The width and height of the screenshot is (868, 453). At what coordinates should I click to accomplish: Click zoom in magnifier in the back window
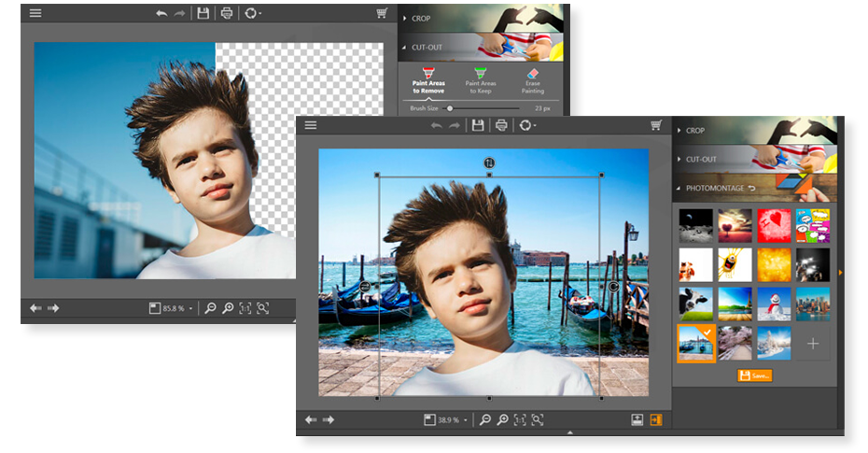228,308
